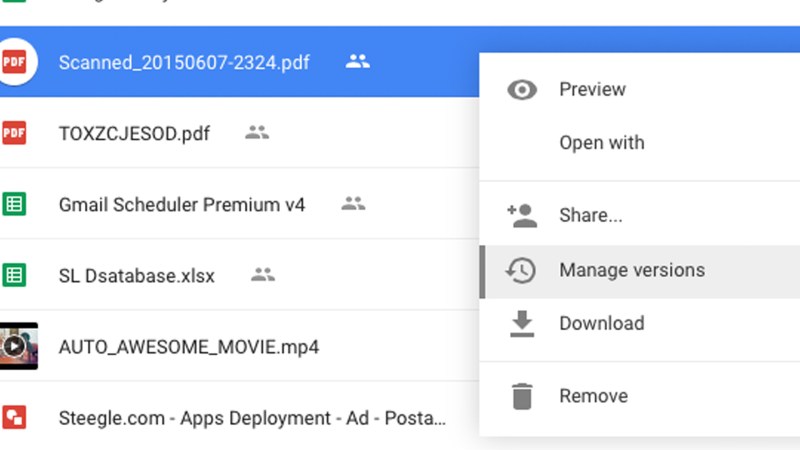Select the Scanned_20150607-2324.pdf file name
Viewport: 800px width, 450px height.
(x=184, y=63)
